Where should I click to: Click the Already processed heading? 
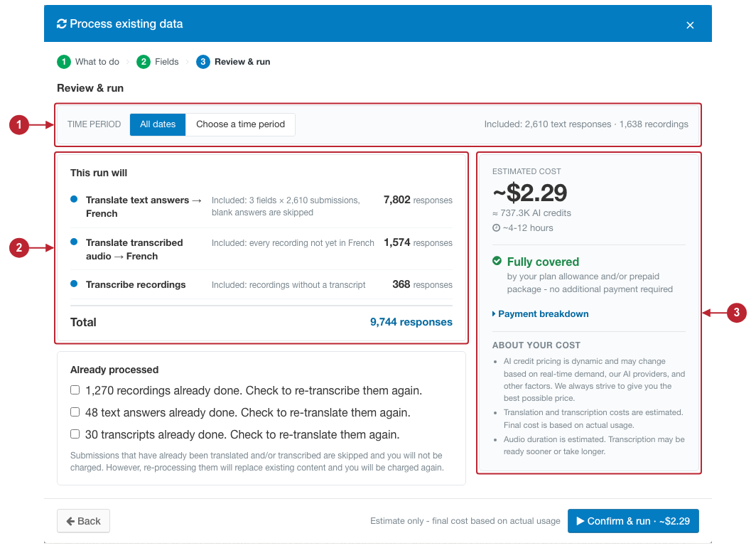114,370
